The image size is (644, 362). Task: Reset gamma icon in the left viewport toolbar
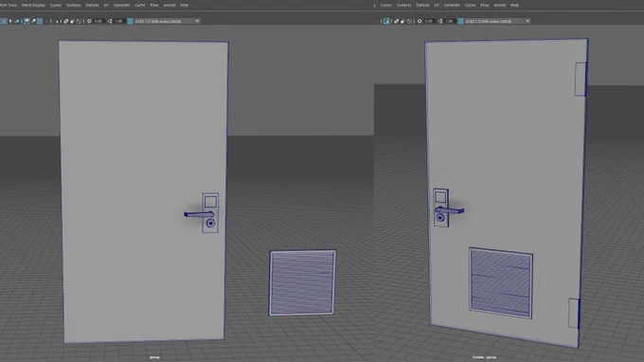tap(110, 21)
